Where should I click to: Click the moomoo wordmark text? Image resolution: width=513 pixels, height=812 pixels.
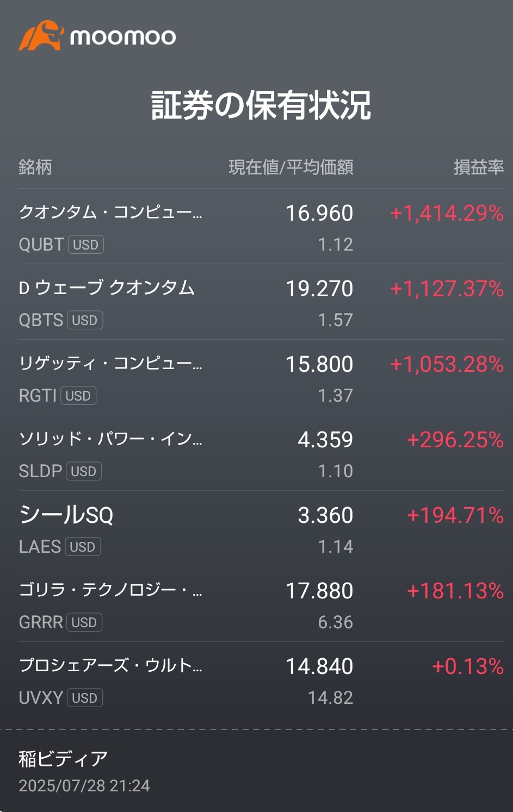[123, 37]
